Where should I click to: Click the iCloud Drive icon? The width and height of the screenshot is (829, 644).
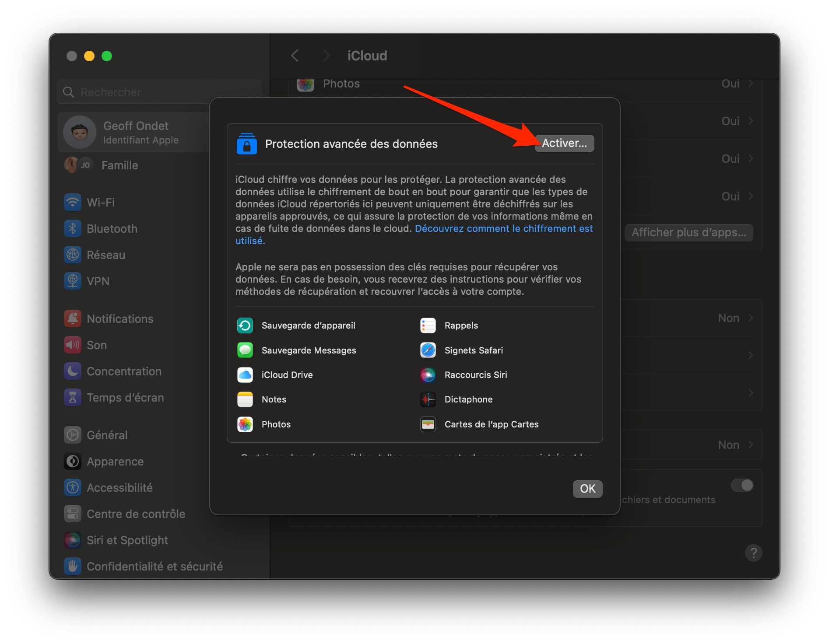(245, 375)
